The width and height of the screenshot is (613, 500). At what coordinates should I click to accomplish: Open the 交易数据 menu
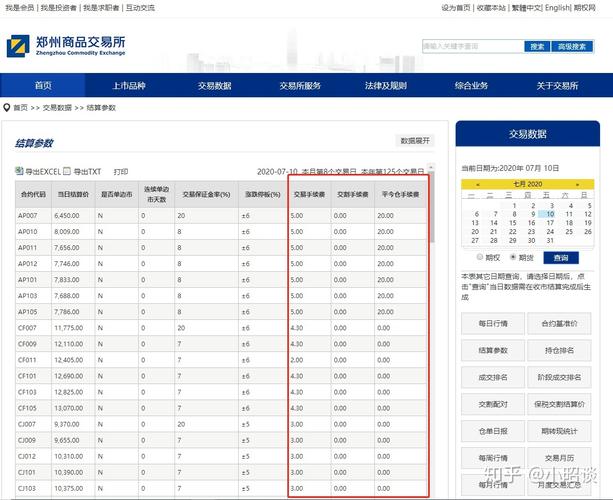point(214,85)
